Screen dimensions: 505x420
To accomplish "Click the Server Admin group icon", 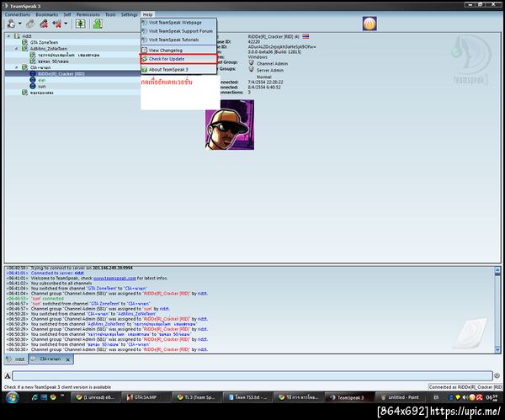I will pos(251,69).
